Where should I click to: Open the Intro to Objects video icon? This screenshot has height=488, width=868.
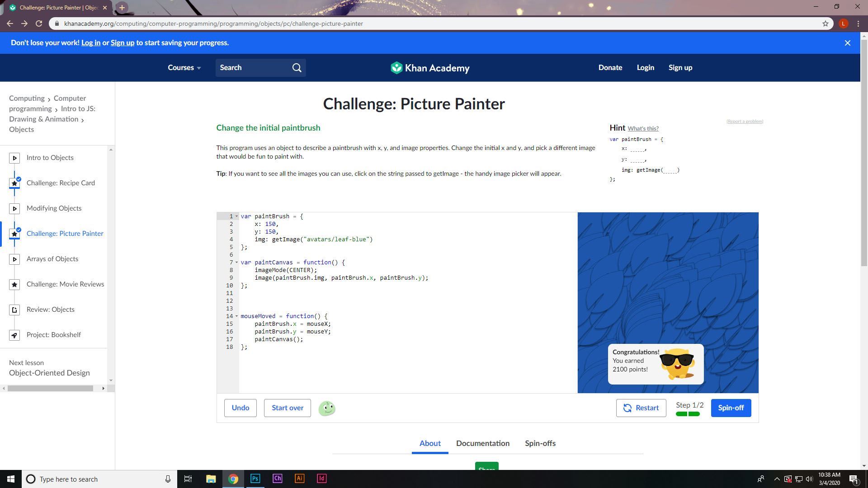(14, 158)
